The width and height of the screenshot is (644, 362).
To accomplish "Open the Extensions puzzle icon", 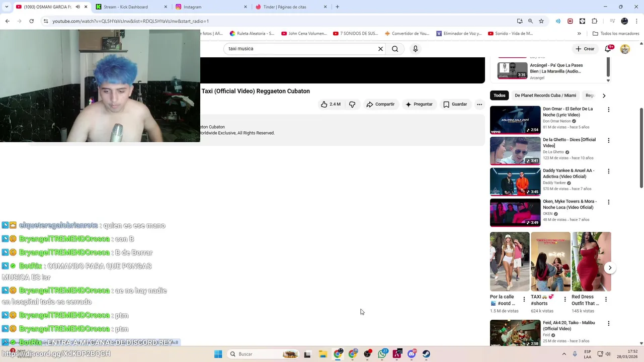I will 594,21.
